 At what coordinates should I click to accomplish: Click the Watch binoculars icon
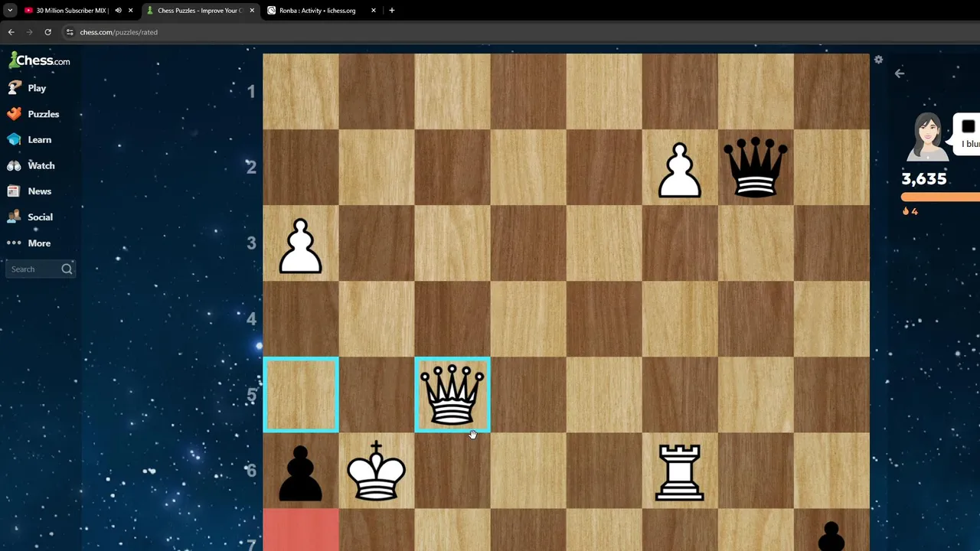tap(14, 166)
